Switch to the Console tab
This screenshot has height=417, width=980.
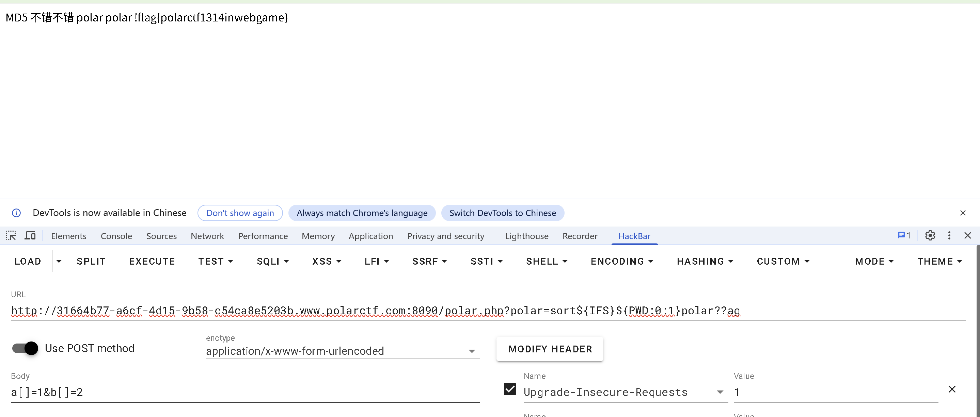click(x=116, y=236)
